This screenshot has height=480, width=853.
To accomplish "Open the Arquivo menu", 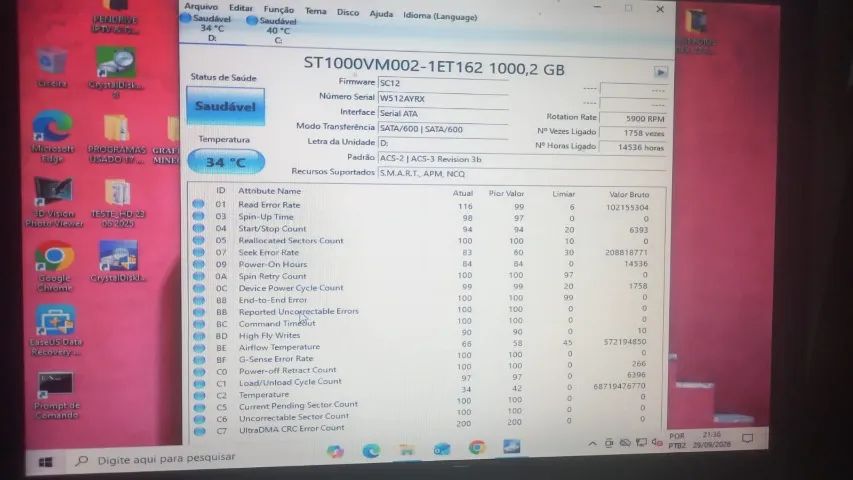I will point(201,7).
